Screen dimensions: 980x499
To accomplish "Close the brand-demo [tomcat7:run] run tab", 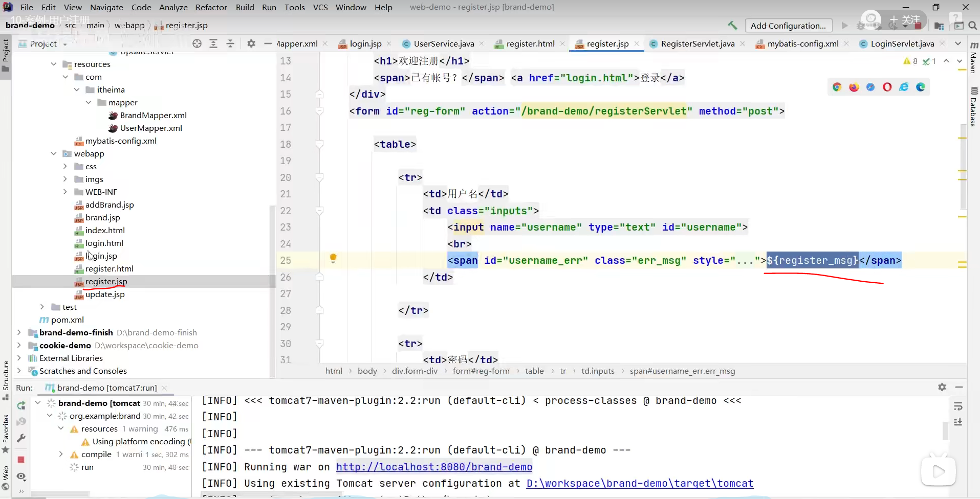I will [x=165, y=388].
